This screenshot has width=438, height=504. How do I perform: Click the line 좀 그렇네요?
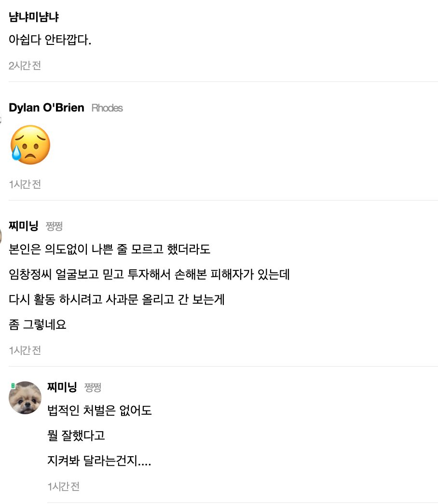[38, 324]
